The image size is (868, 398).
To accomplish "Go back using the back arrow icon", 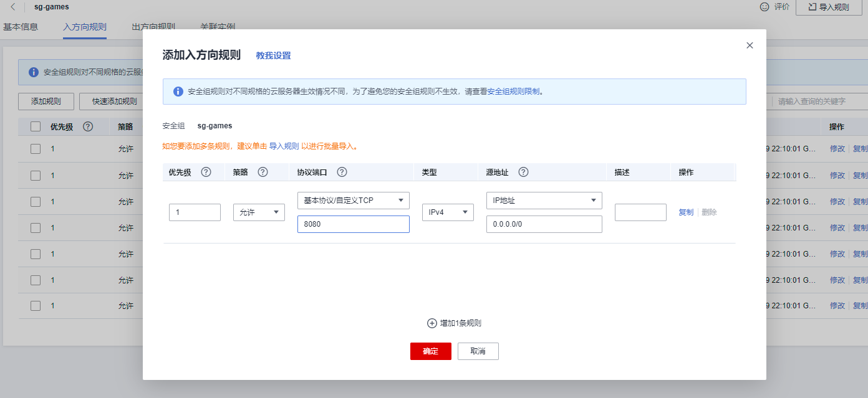I will click(x=13, y=7).
